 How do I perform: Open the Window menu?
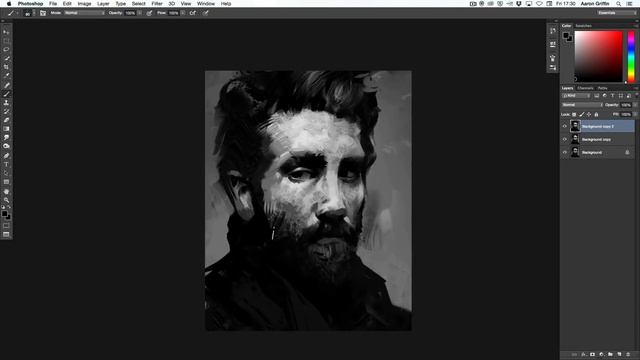tap(206, 4)
